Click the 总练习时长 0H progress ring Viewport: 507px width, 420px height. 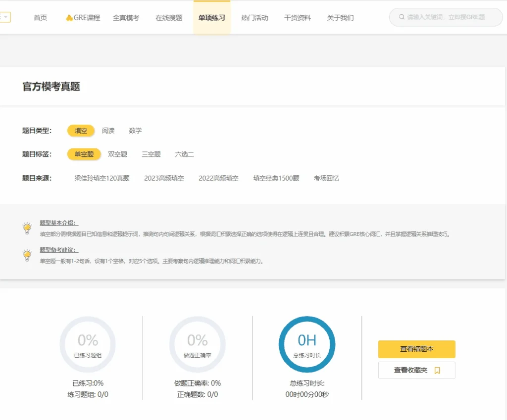(306, 344)
